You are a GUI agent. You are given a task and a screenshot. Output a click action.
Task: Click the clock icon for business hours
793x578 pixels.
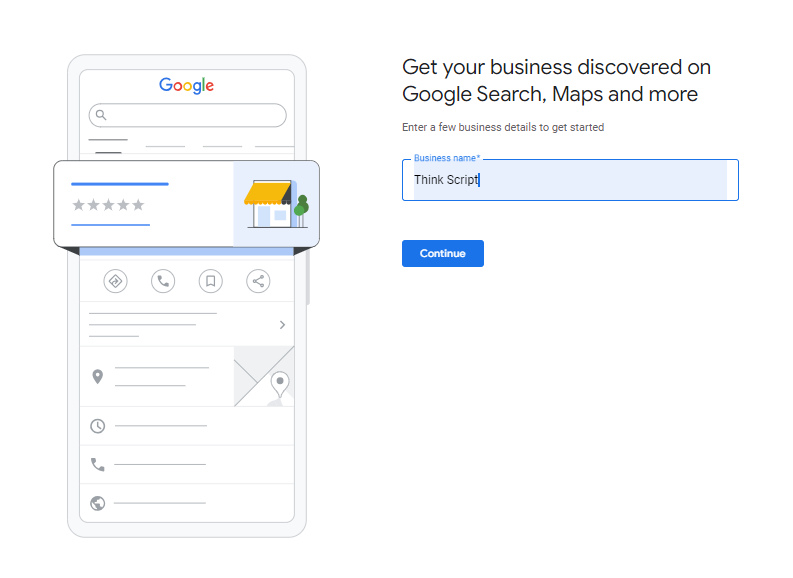point(98,426)
